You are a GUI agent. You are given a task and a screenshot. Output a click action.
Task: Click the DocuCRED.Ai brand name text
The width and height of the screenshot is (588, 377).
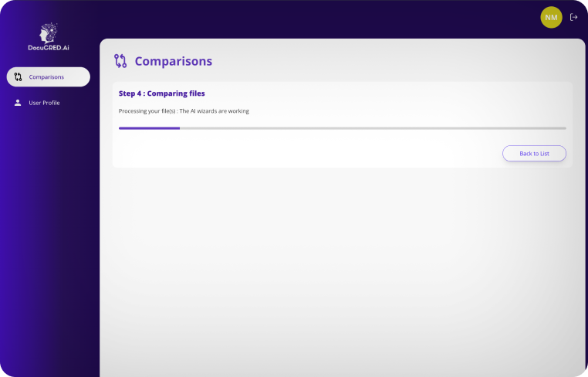tap(48, 47)
